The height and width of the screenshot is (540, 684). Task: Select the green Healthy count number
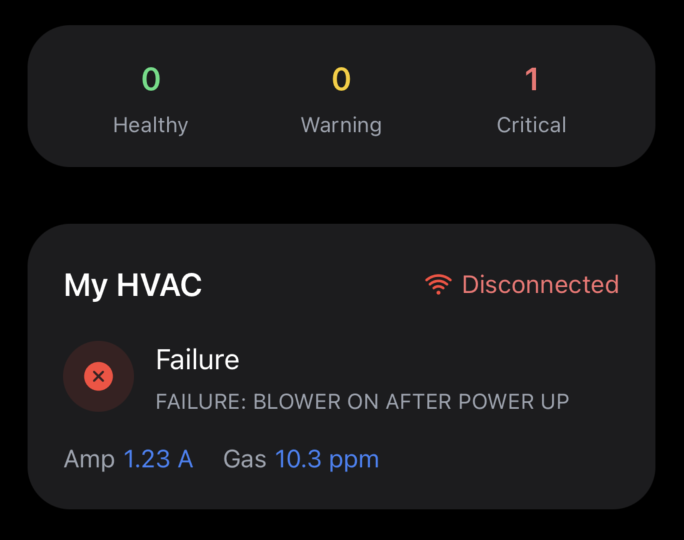click(x=150, y=79)
